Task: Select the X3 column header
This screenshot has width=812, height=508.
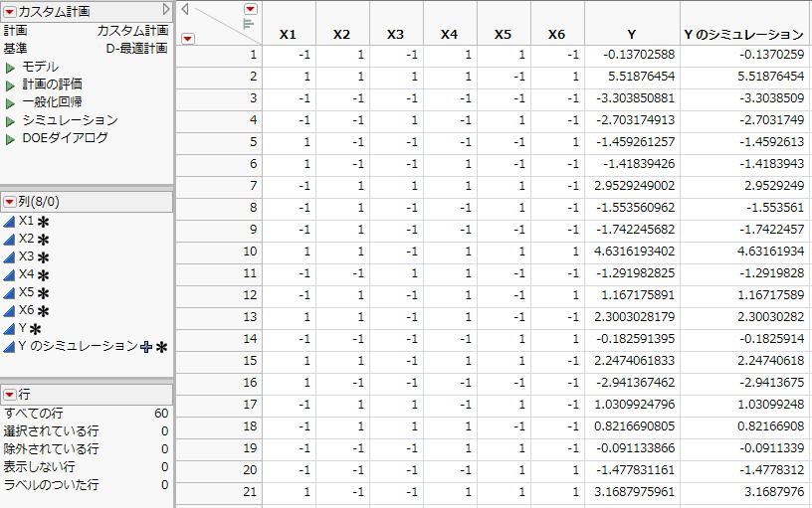Action: coord(396,34)
